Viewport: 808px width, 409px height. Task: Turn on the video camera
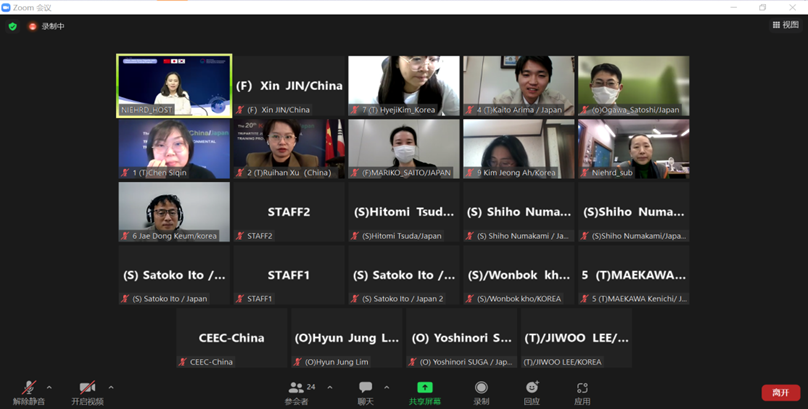click(87, 390)
